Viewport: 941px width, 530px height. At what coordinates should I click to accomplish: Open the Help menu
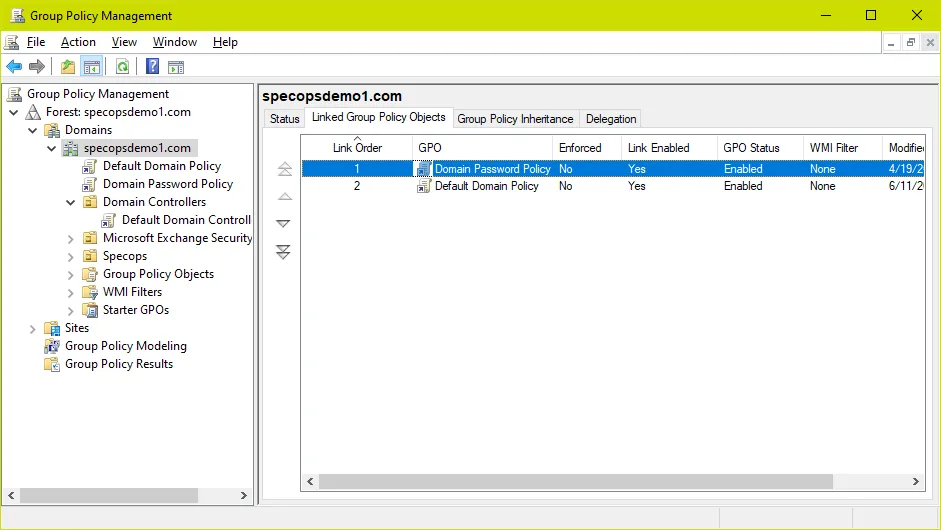[225, 42]
